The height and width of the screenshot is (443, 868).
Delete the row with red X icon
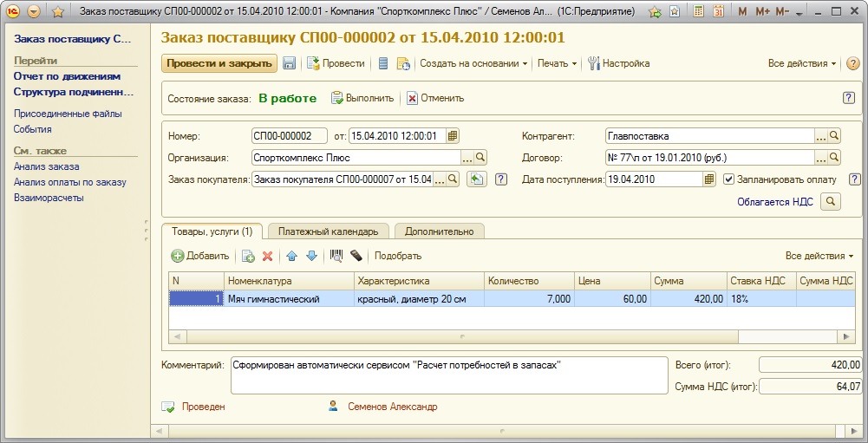(x=267, y=256)
